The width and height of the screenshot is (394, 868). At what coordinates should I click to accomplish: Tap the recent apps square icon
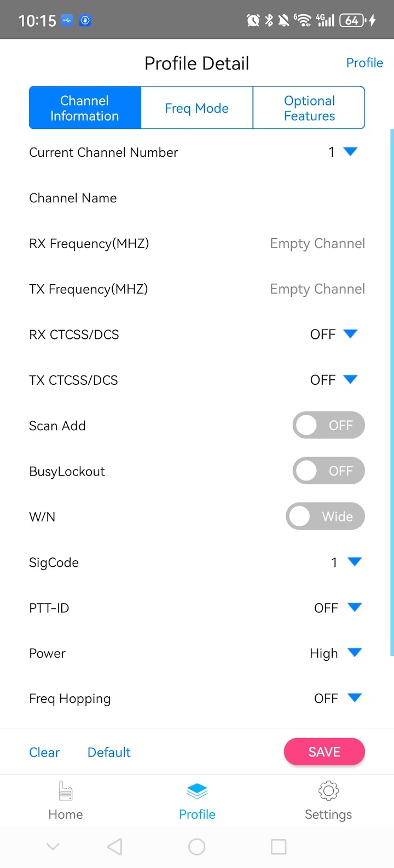point(279,847)
